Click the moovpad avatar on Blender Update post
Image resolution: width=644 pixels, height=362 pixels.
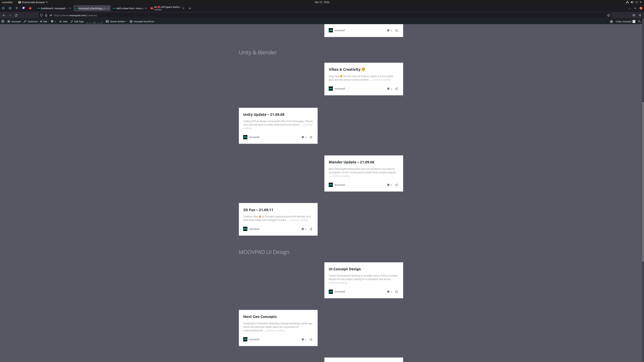[x=331, y=185]
